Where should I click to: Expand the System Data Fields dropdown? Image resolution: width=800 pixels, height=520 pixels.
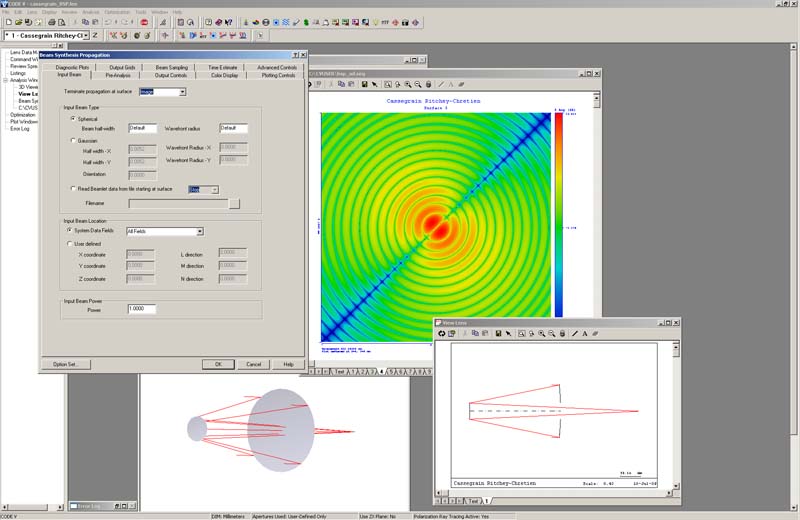pos(199,231)
